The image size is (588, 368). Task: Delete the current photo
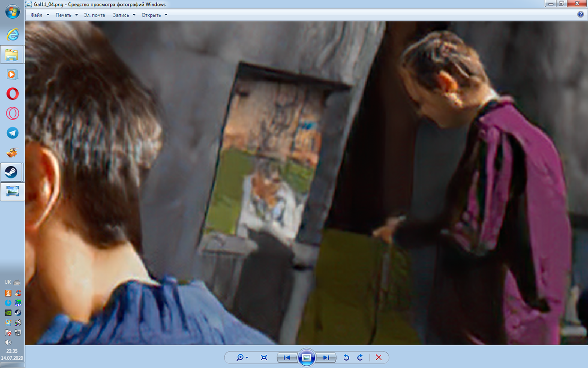pyautogui.click(x=379, y=357)
